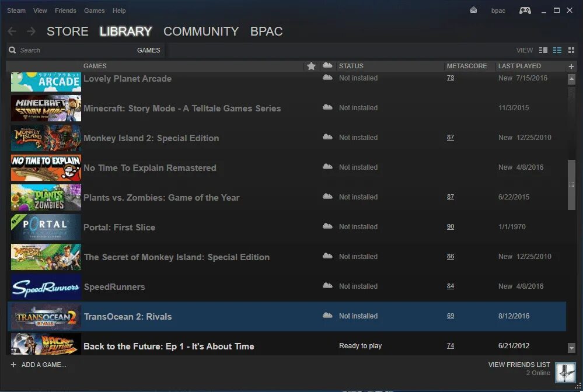The image size is (583, 392).
Task: Sort by GAMES column header
Action: 95,66
